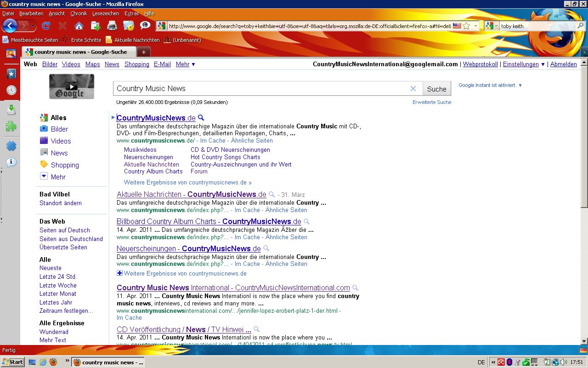This screenshot has width=588, height=368.
Task: Click 'Abmelden' to sign out
Action: point(564,64)
